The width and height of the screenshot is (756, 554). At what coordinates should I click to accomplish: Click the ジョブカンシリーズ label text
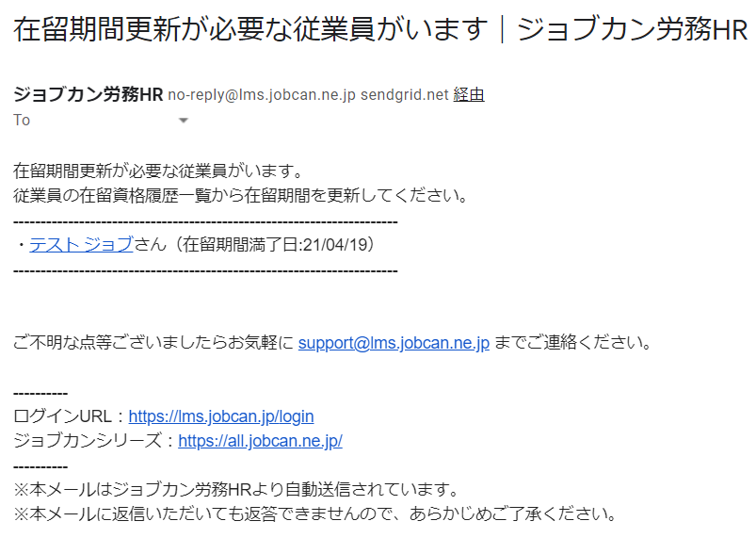pyautogui.click(x=94, y=440)
